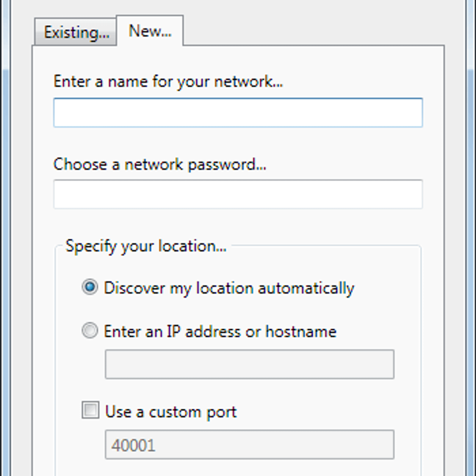Click the 'Choose a network password...' label
Viewport: 476px width, 476px height.
click(x=160, y=164)
